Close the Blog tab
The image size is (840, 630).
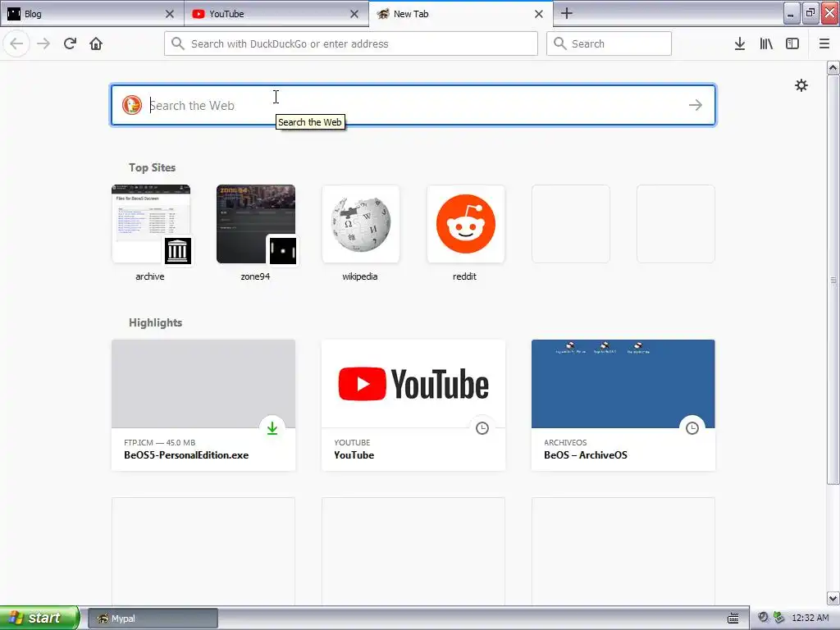pos(170,14)
